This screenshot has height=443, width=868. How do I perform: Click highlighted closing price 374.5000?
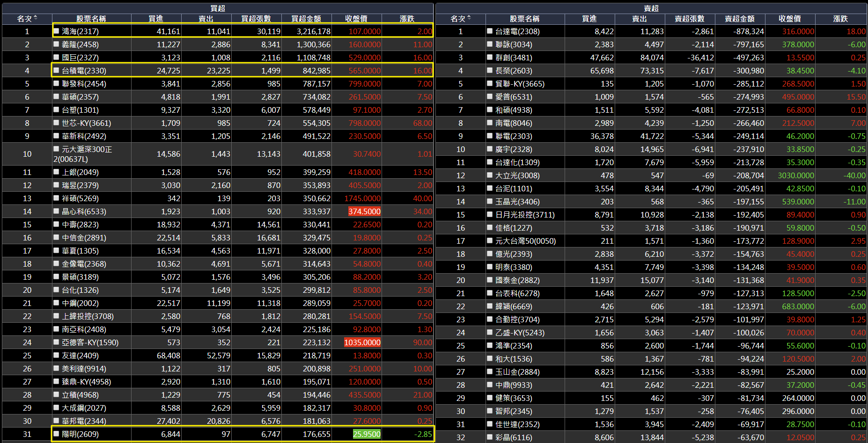[x=364, y=211]
